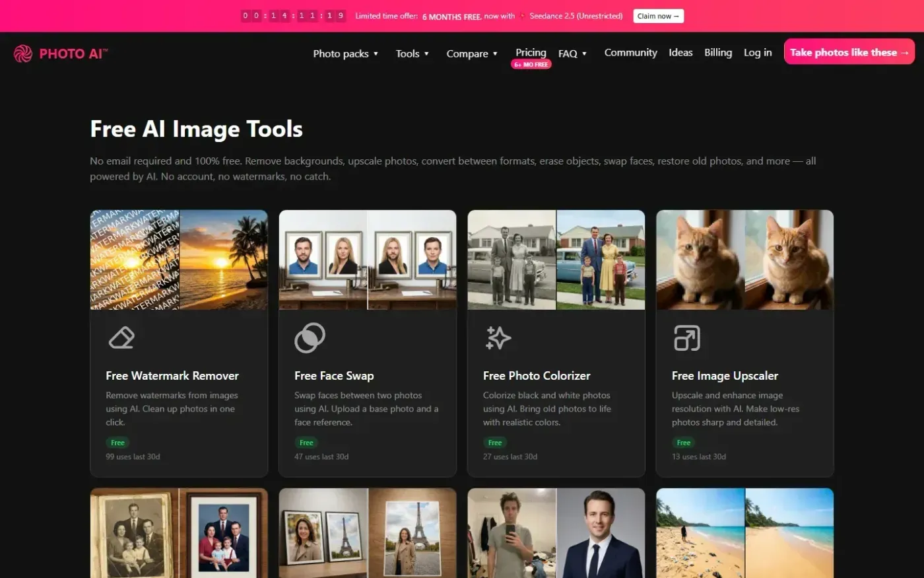Image resolution: width=924 pixels, height=578 pixels.
Task: Open the Ideas page
Action: 680,52
